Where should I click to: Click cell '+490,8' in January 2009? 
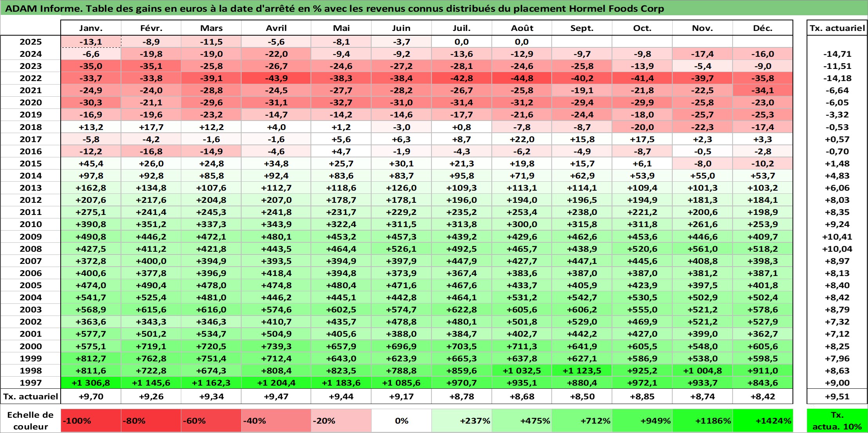point(91,237)
